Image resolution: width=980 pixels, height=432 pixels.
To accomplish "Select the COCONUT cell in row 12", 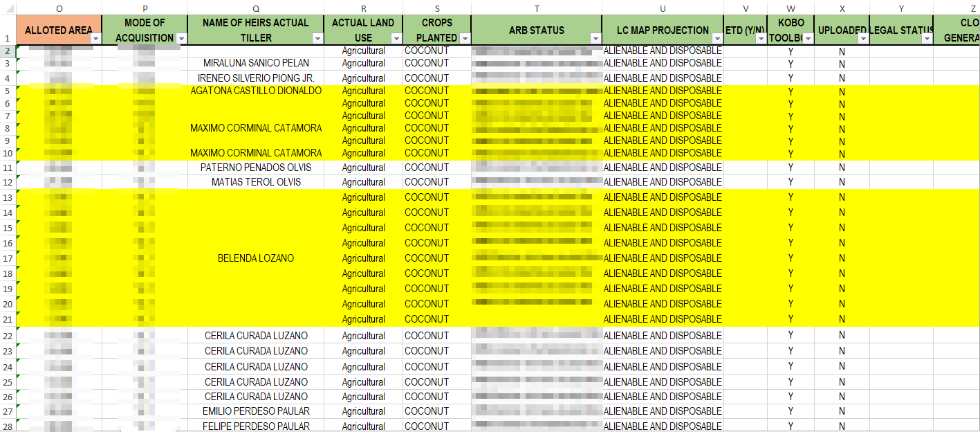I will pyautogui.click(x=437, y=182).
